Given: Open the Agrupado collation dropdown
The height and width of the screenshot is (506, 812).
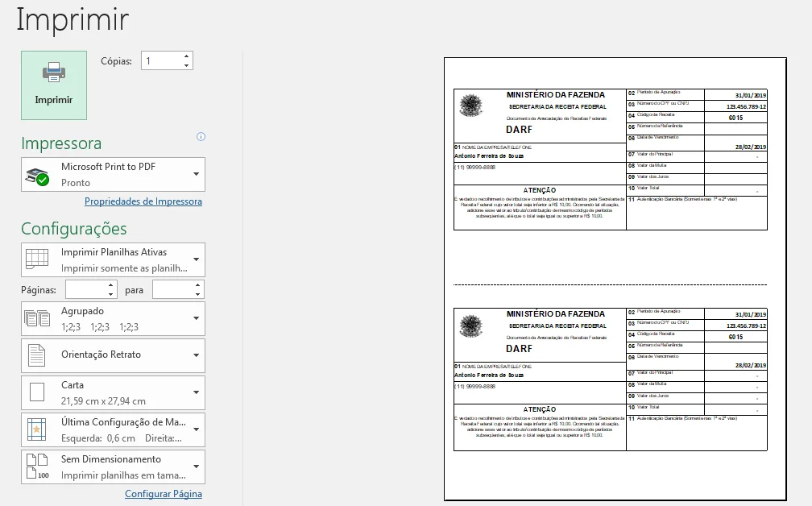Looking at the screenshot, I should coord(196,319).
